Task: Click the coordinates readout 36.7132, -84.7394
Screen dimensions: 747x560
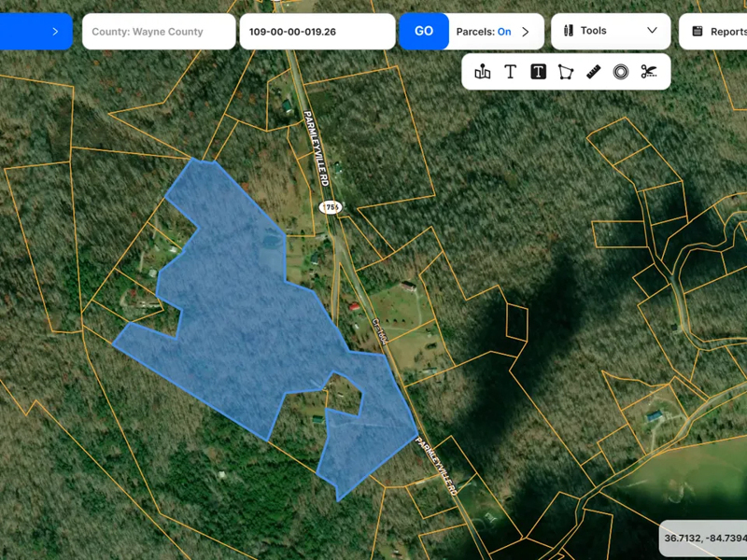Action: [x=706, y=539]
